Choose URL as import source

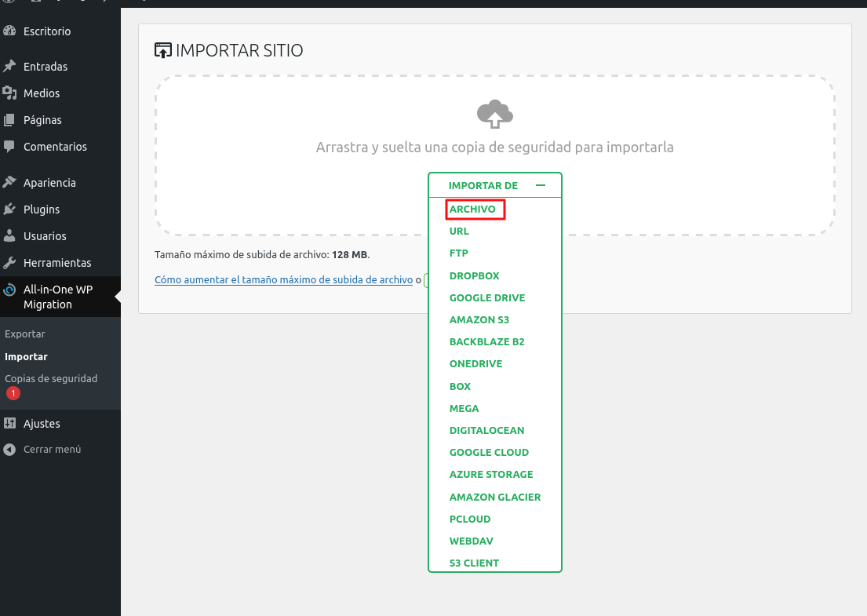coord(459,231)
